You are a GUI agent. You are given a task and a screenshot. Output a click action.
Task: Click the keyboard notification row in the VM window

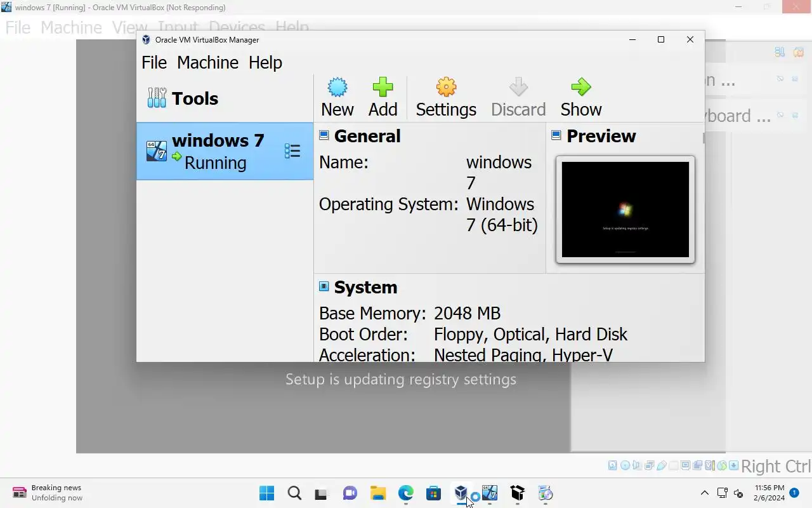[x=755, y=116]
